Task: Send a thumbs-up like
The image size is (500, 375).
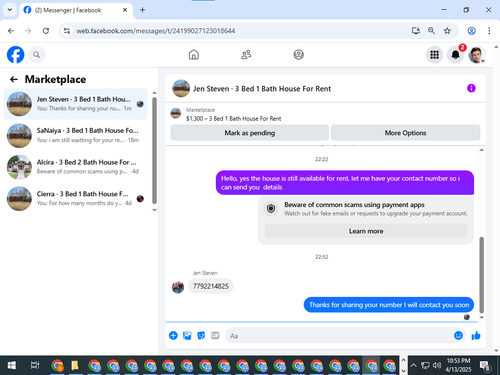Action: click(476, 335)
